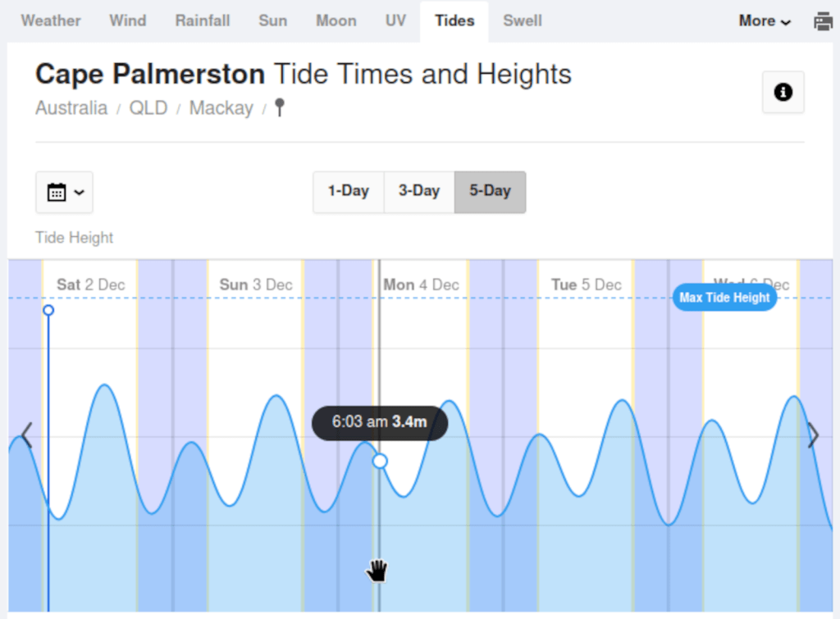840x619 pixels.
Task: Open the Wind tab
Action: click(128, 20)
